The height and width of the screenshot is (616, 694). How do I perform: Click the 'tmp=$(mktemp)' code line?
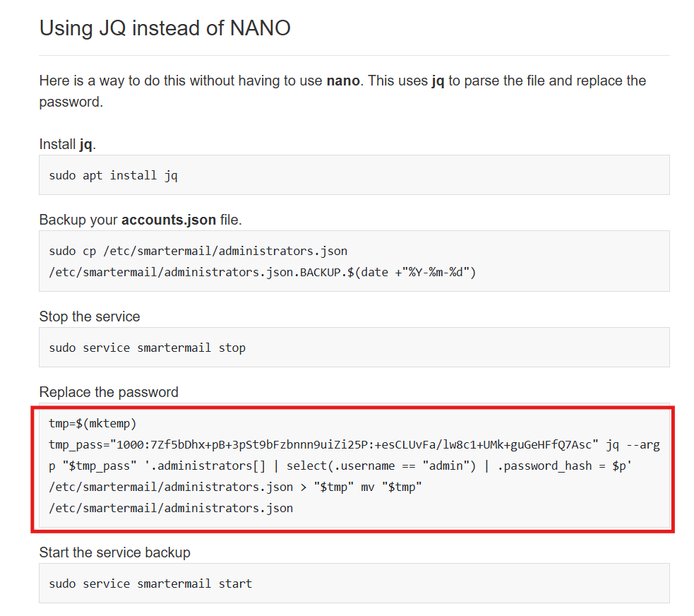(92, 424)
